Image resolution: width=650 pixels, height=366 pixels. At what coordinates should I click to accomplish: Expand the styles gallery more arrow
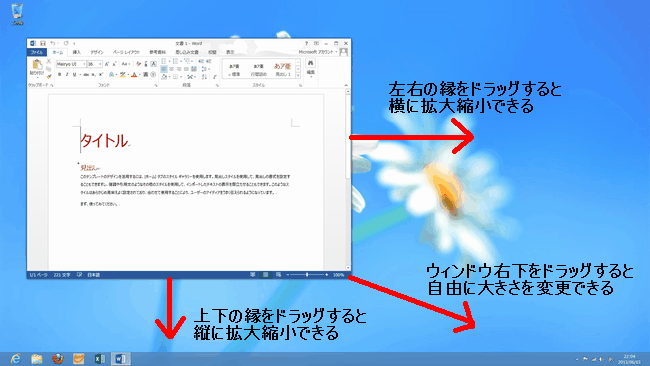(298, 75)
